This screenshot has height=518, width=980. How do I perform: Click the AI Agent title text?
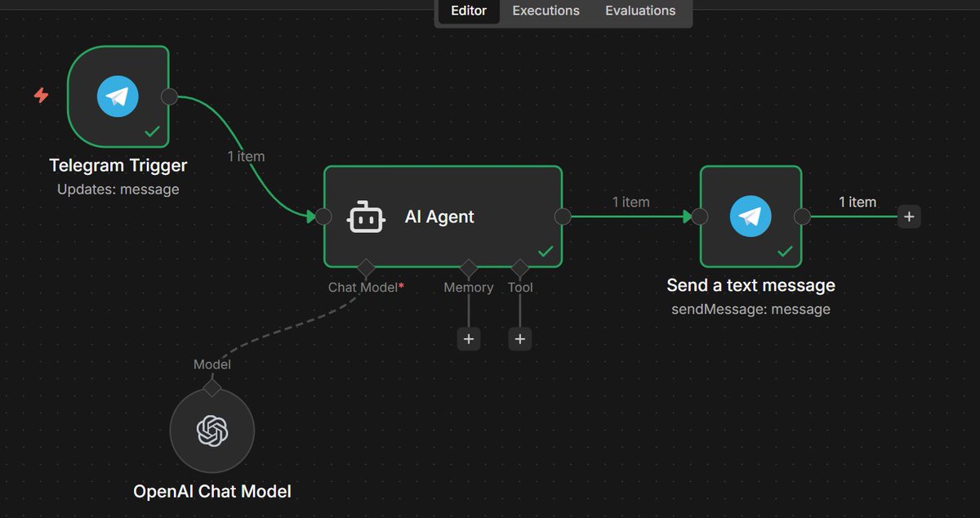click(439, 217)
